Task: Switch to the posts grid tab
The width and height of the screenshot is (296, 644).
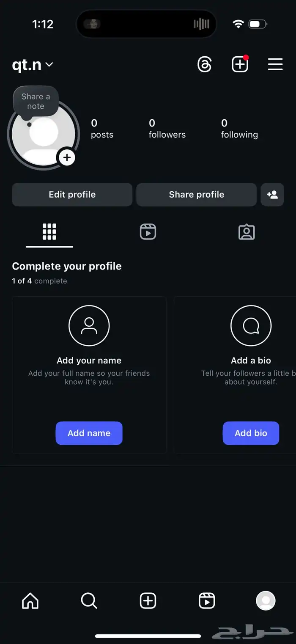Action: click(49, 232)
